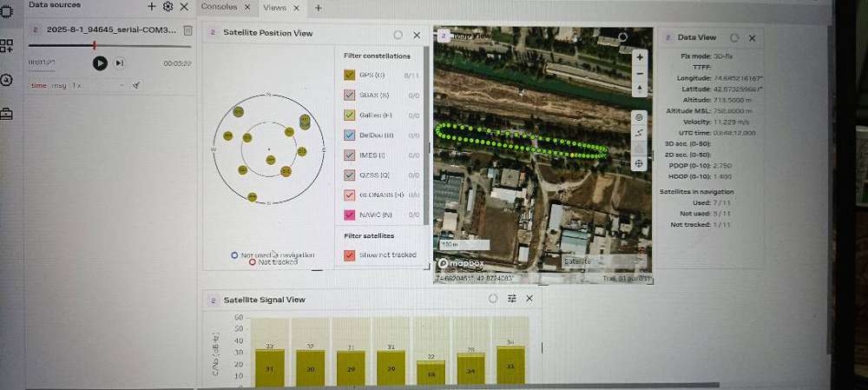Click the add-view grid icon in sidebar

click(x=7, y=46)
